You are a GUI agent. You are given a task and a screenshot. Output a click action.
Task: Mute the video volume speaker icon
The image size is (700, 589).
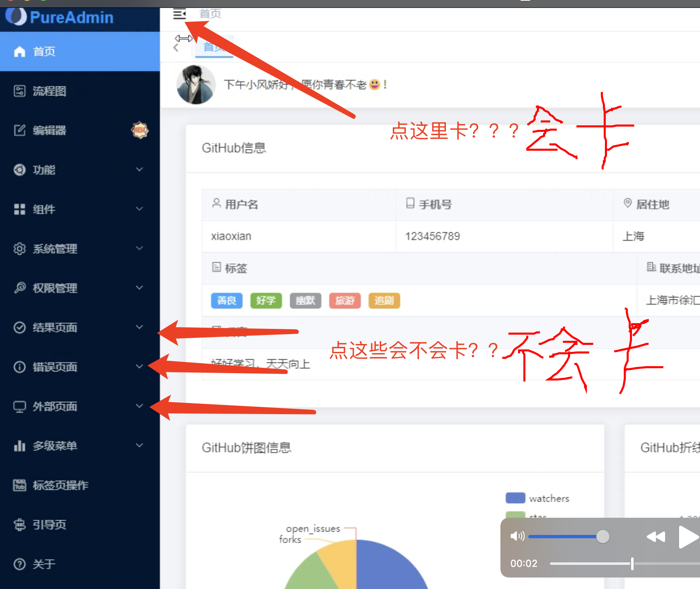(518, 537)
